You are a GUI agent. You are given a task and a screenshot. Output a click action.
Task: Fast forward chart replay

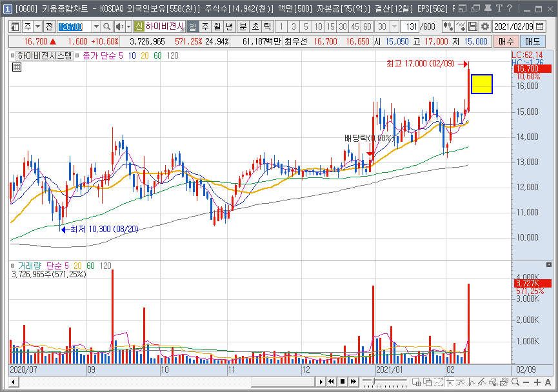coord(353,382)
